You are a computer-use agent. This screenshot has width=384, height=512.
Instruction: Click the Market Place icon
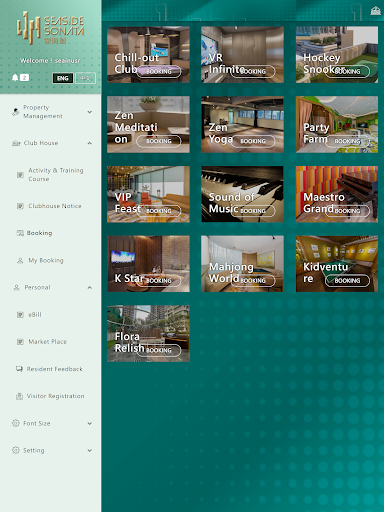[x=20, y=342]
